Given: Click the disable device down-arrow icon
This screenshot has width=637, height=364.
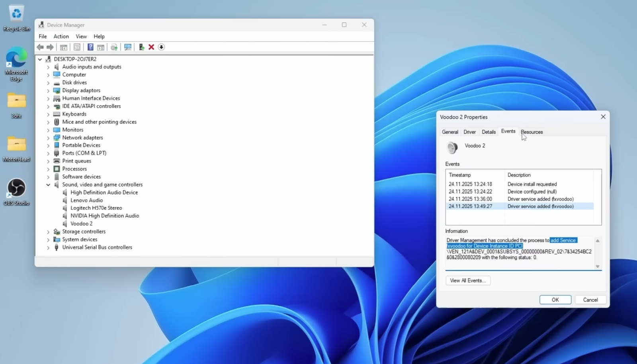Looking at the screenshot, I should pyautogui.click(x=161, y=47).
